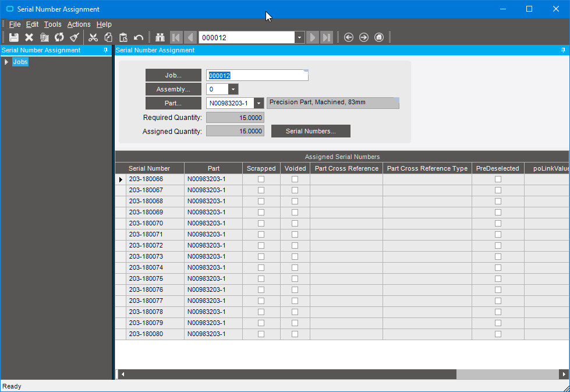Click the Refresh toolbar icon

tap(59, 37)
